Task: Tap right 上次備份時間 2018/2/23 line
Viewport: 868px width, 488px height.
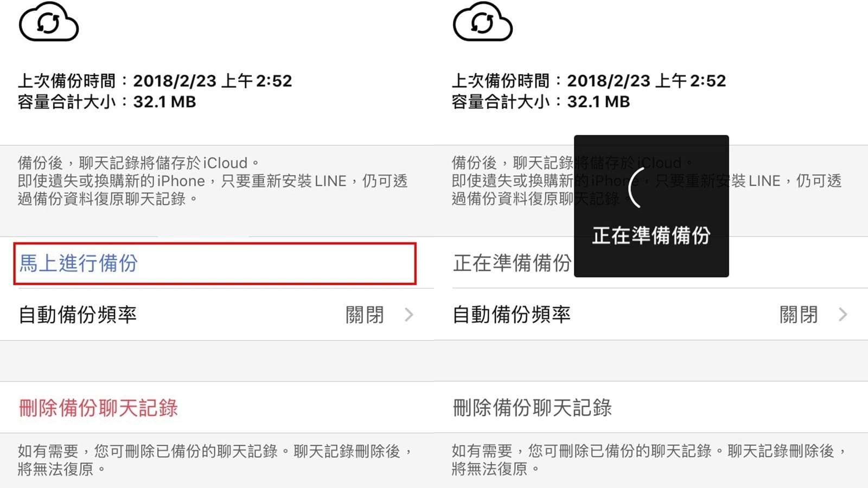Action: click(x=589, y=81)
